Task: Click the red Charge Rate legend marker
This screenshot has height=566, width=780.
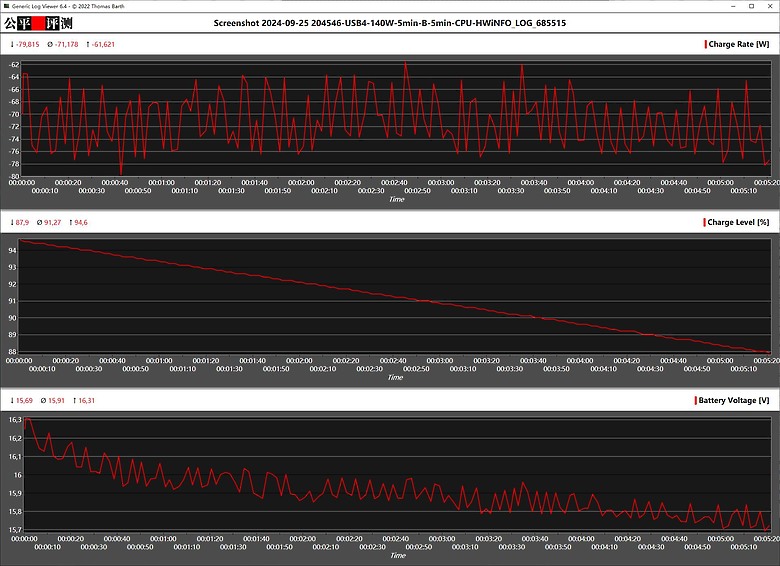Action: click(705, 44)
